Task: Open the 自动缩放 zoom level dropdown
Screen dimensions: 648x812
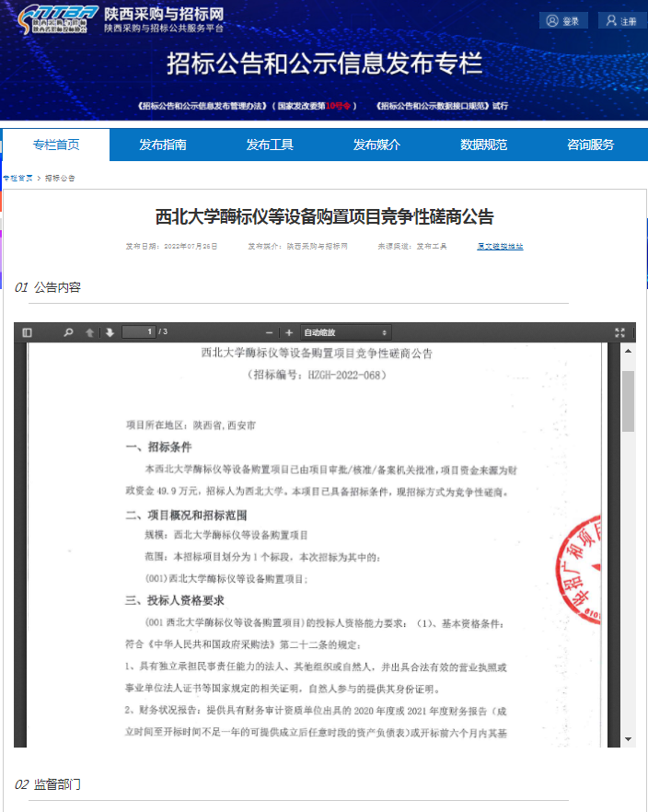Action: (346, 332)
